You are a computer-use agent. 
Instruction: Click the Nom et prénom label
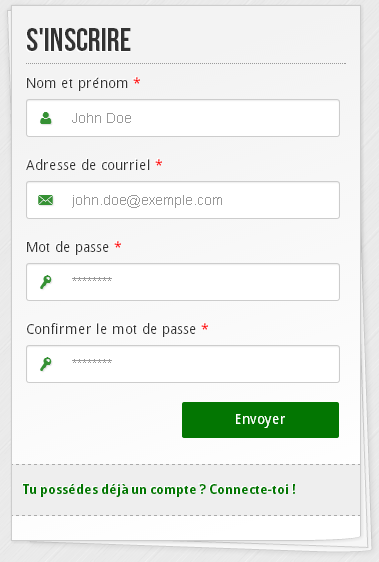tap(77, 83)
